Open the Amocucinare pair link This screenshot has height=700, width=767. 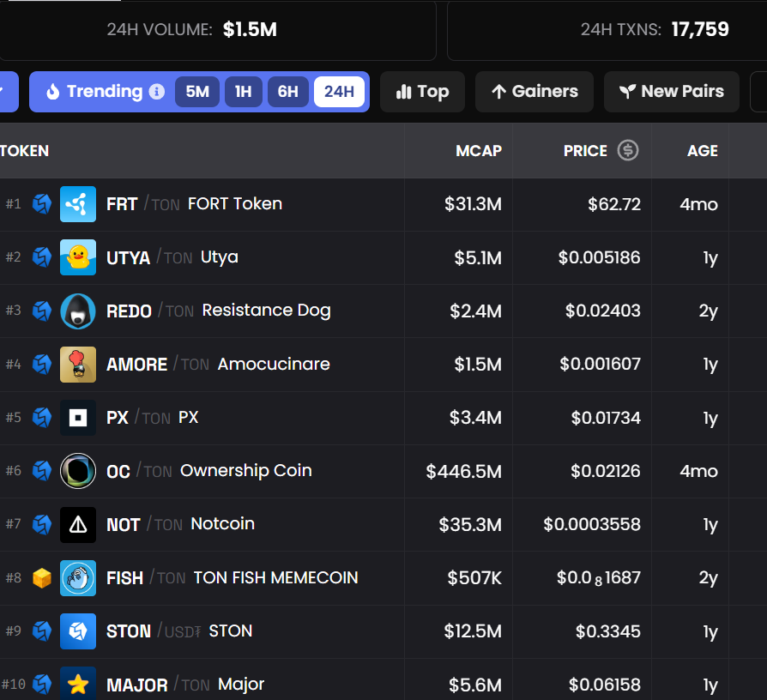pyautogui.click(x=274, y=364)
